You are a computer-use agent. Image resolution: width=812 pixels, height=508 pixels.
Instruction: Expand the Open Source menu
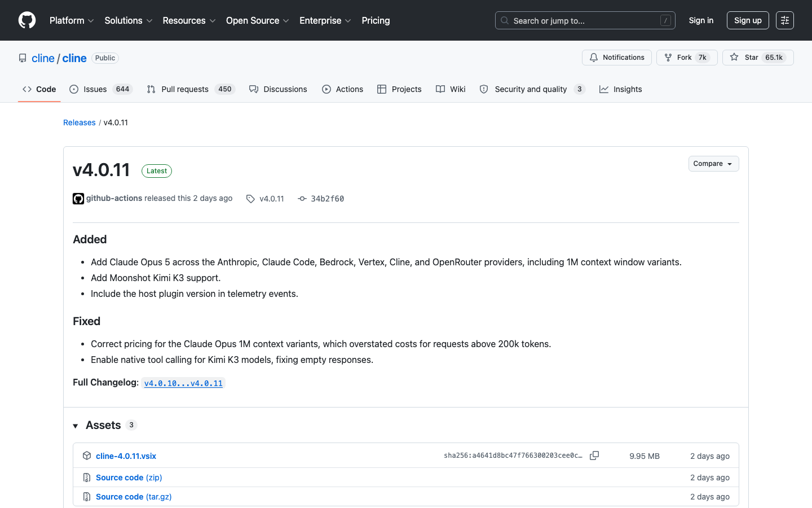coord(258,20)
